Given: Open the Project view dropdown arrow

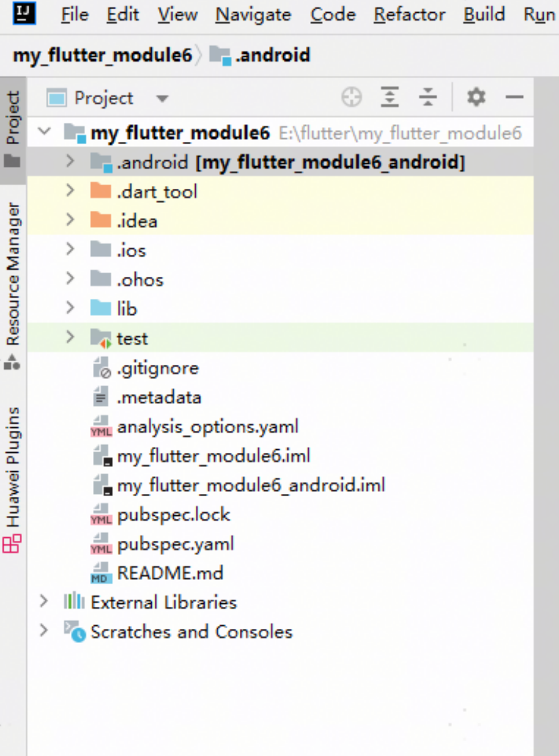Looking at the screenshot, I should pos(161,98).
